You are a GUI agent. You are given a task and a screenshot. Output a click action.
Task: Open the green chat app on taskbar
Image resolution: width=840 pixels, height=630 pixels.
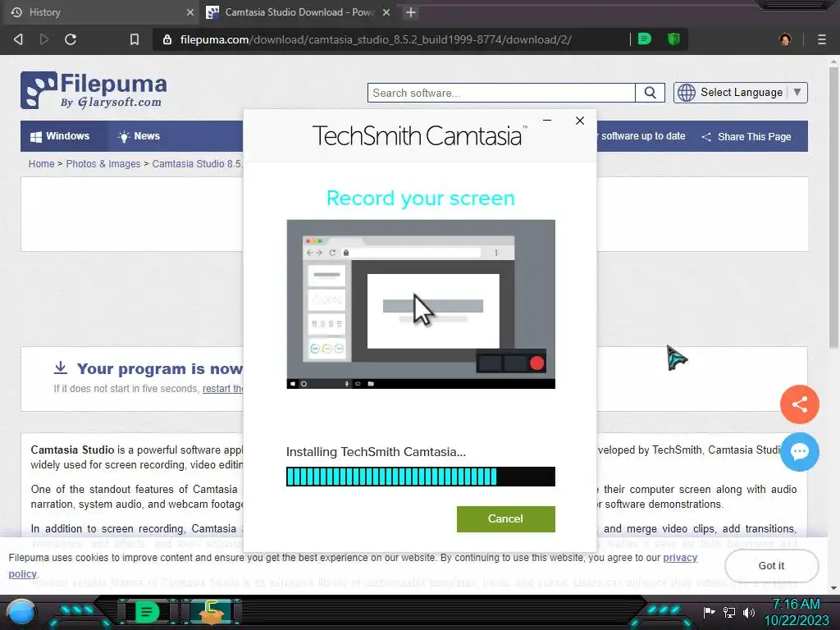coord(147,612)
